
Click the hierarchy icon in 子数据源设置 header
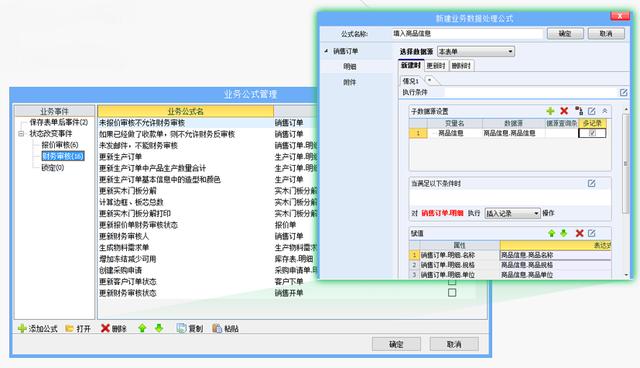[x=579, y=111]
